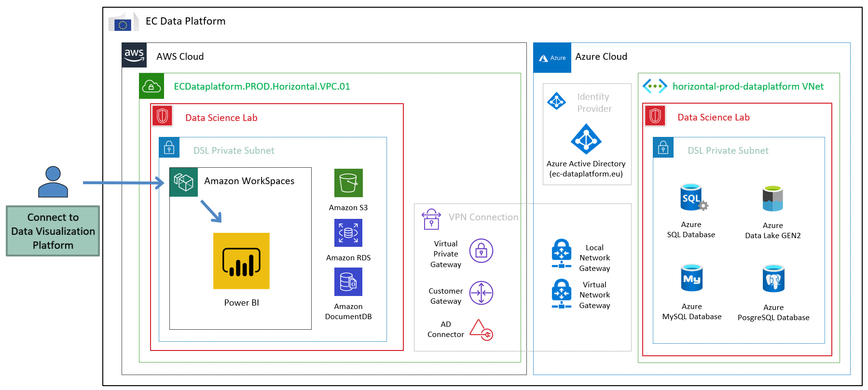Viewport: 868px width, 390px height.
Task: Select the Amazon S3 bucket icon
Action: click(348, 183)
